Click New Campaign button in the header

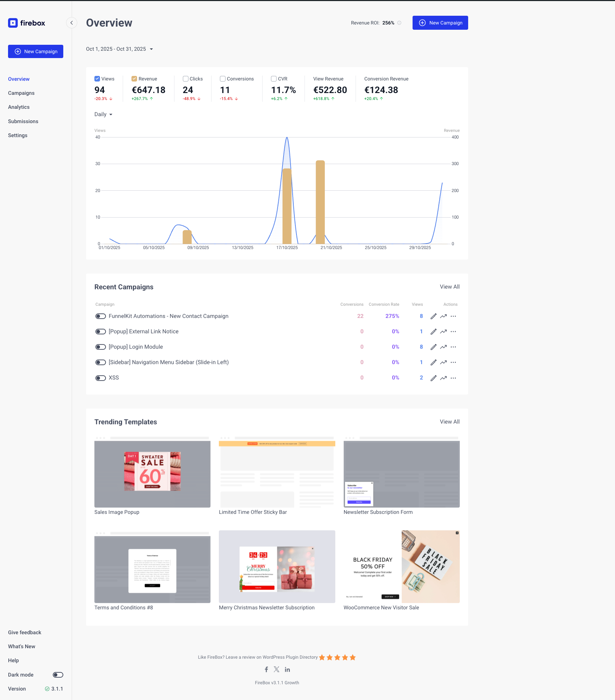click(x=440, y=23)
